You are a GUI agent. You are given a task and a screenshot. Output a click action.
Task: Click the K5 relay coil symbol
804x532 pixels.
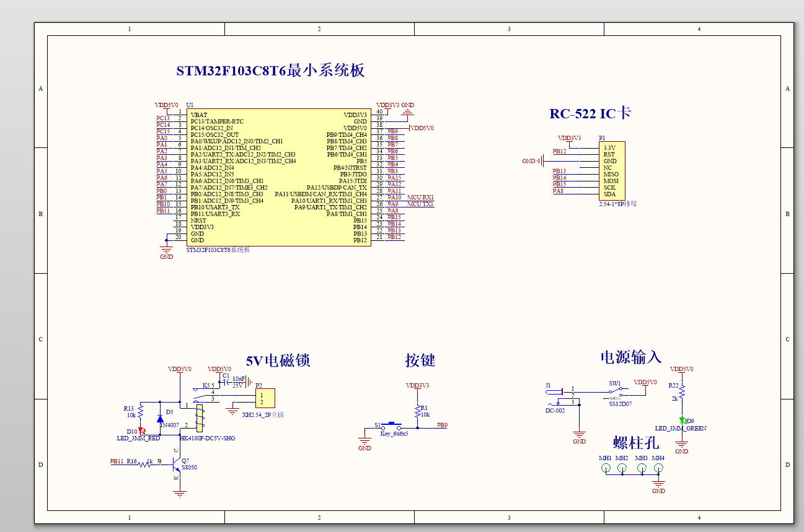point(200,417)
